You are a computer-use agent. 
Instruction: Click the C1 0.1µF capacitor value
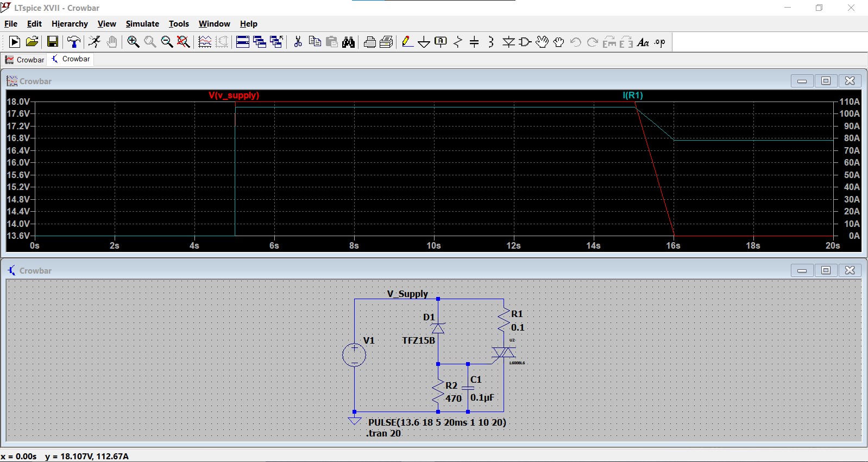[x=482, y=397]
